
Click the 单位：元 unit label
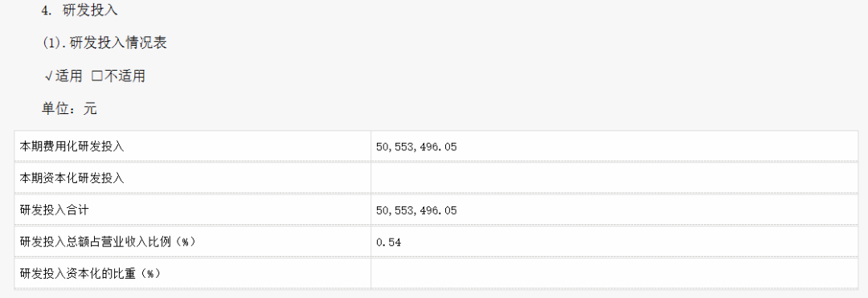click(x=69, y=108)
